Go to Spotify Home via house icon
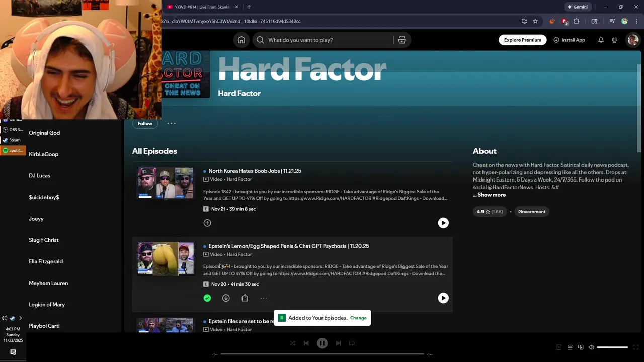Image resolution: width=644 pixels, height=362 pixels. (242, 40)
